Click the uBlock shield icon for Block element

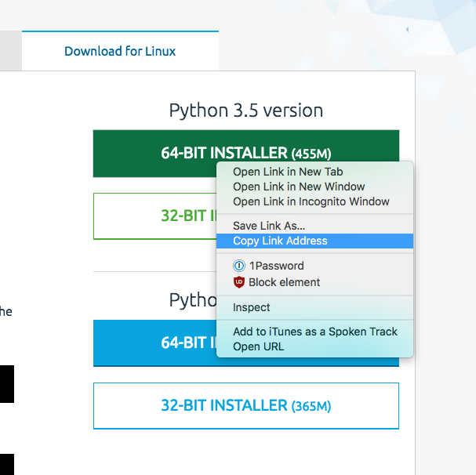point(239,282)
